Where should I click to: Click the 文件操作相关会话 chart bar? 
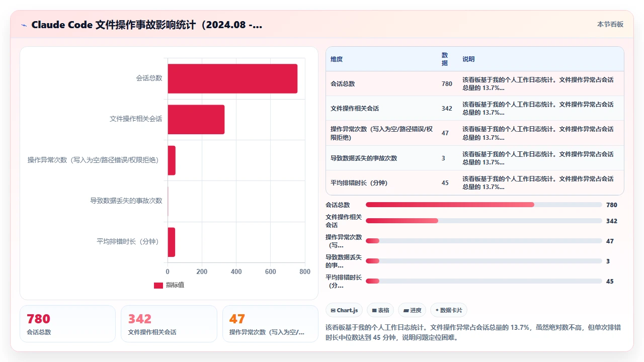click(196, 119)
